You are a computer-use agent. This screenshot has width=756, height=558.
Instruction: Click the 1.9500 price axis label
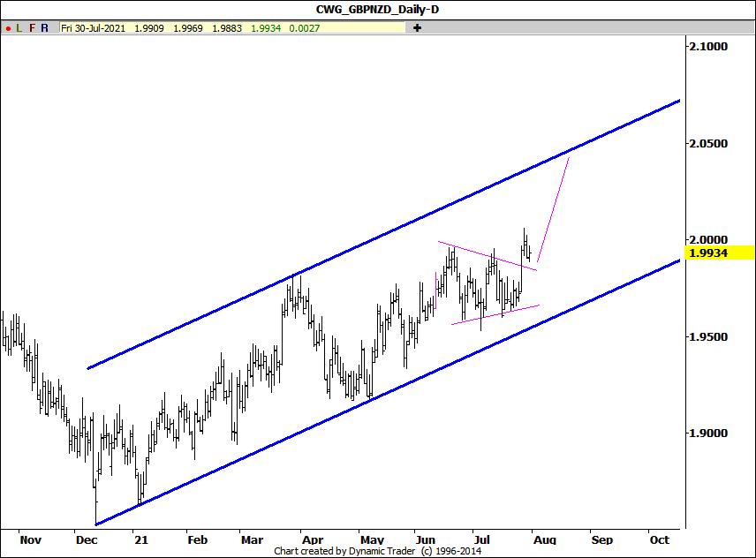coord(708,336)
